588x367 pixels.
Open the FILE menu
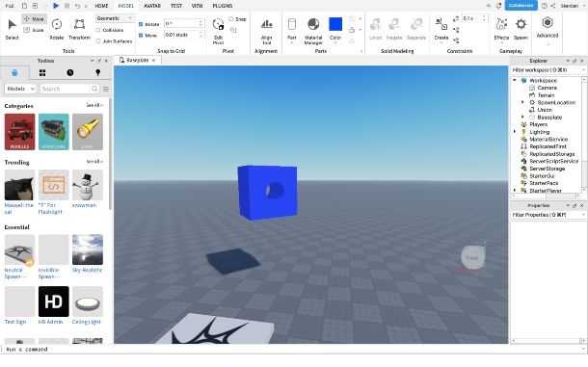pos(10,6)
